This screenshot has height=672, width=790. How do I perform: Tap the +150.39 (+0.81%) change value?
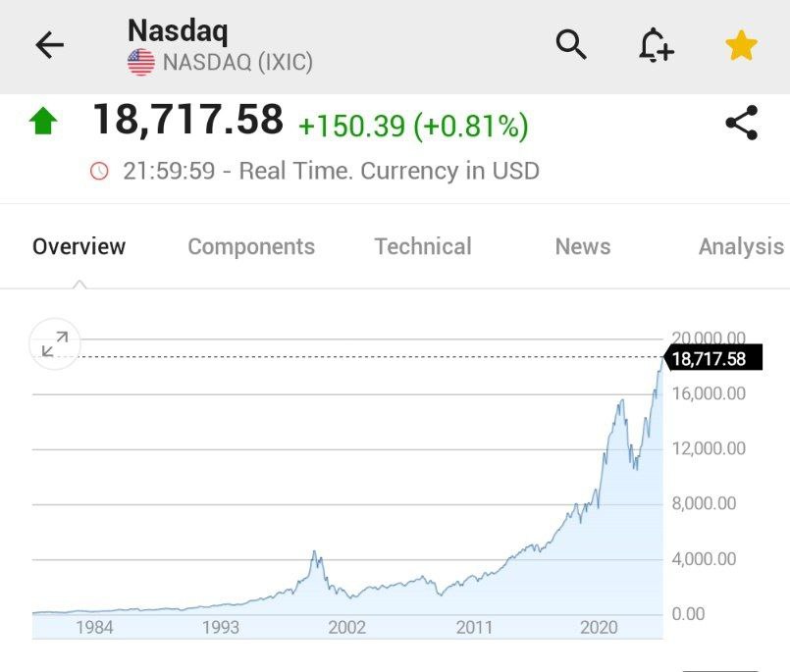[413, 127]
